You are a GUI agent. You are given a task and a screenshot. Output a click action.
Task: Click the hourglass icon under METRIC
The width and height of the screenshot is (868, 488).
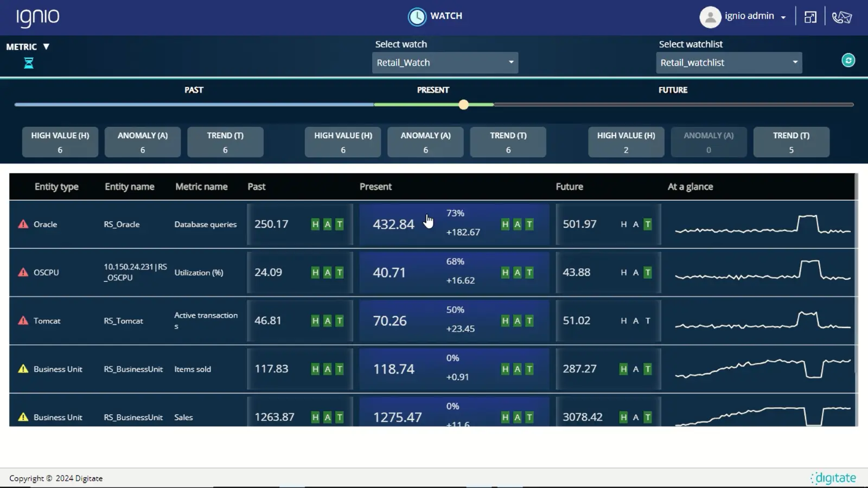29,63
